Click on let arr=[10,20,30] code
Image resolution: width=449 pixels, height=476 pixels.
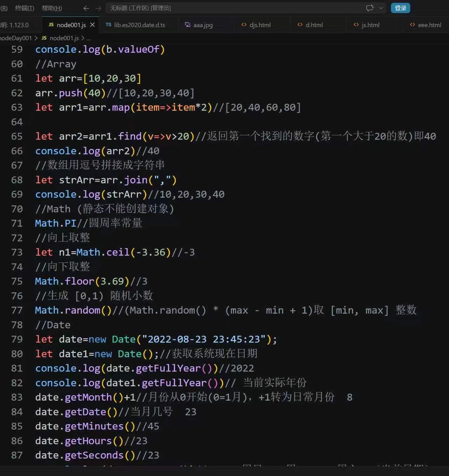[x=88, y=79]
